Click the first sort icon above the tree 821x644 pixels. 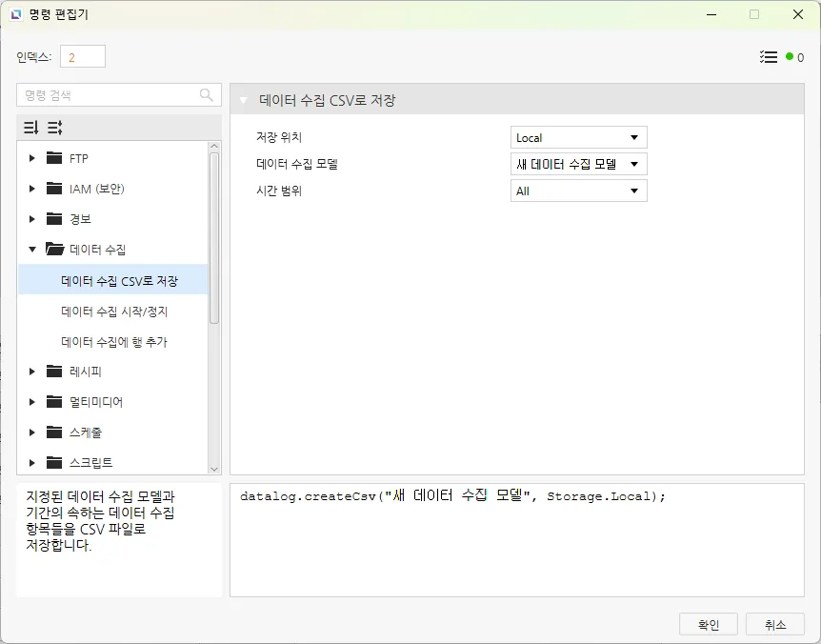[x=31, y=128]
